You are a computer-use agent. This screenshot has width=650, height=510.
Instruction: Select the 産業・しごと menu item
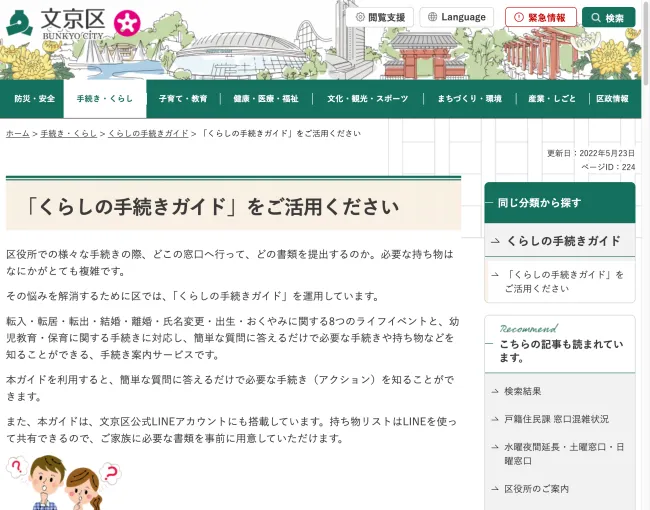click(552, 99)
